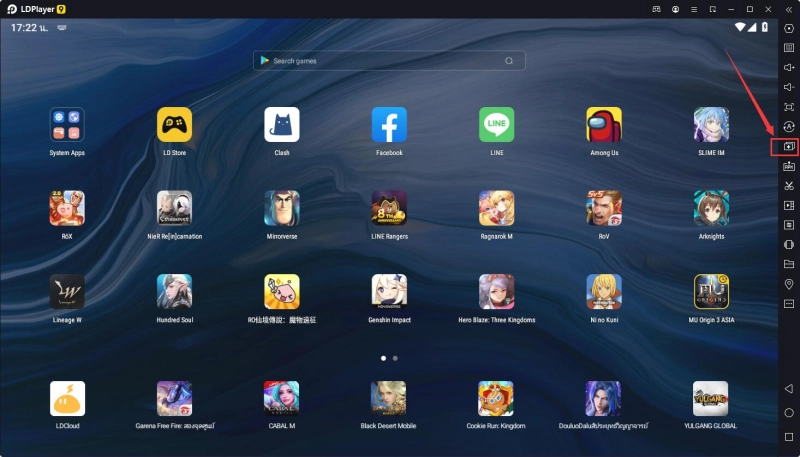
Task: Launch Arknights
Action: click(711, 208)
